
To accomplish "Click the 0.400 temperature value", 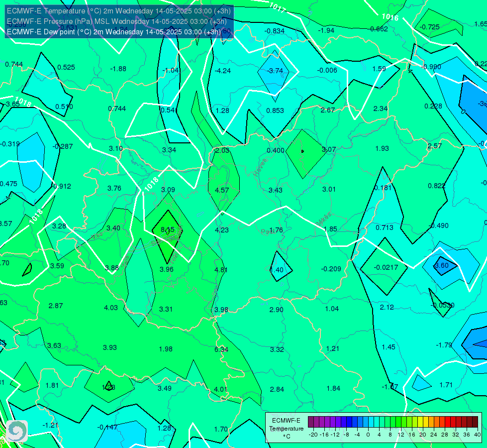I will [276, 150].
